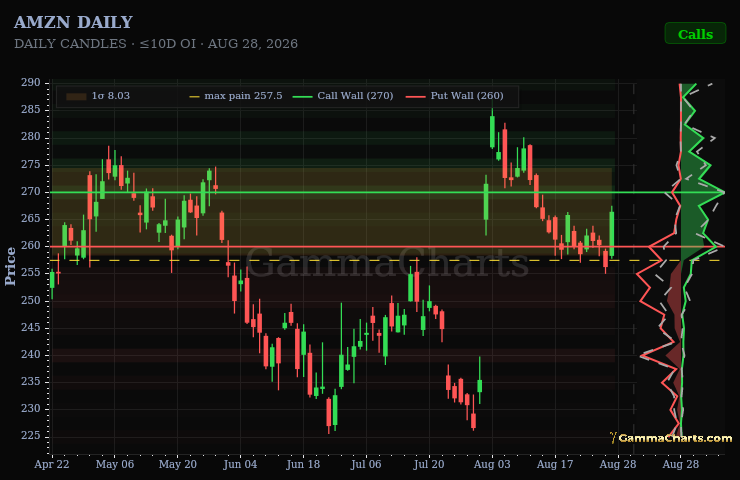Click the 265 price axis label
The width and height of the screenshot is (740, 480).
coord(31,219)
